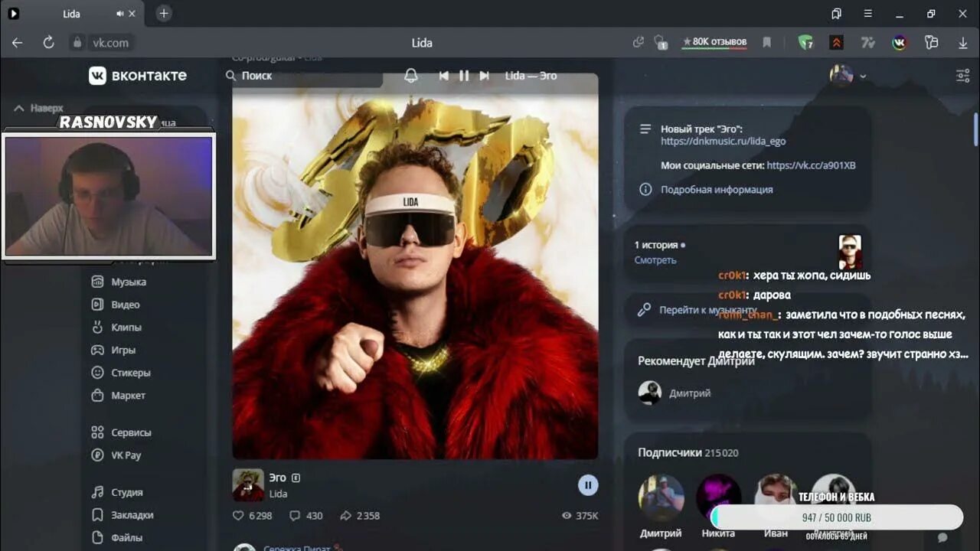Open Сервисы in the left menu
The width and height of the screenshot is (980, 551).
tap(122, 432)
